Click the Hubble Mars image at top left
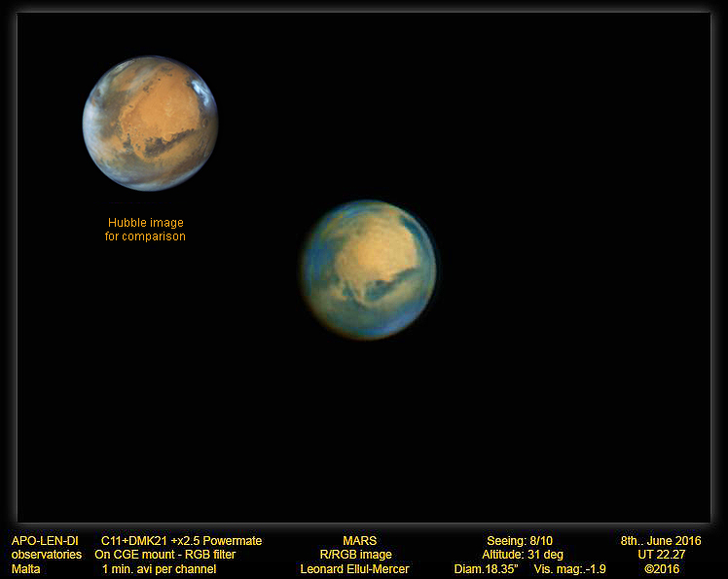 (150, 123)
